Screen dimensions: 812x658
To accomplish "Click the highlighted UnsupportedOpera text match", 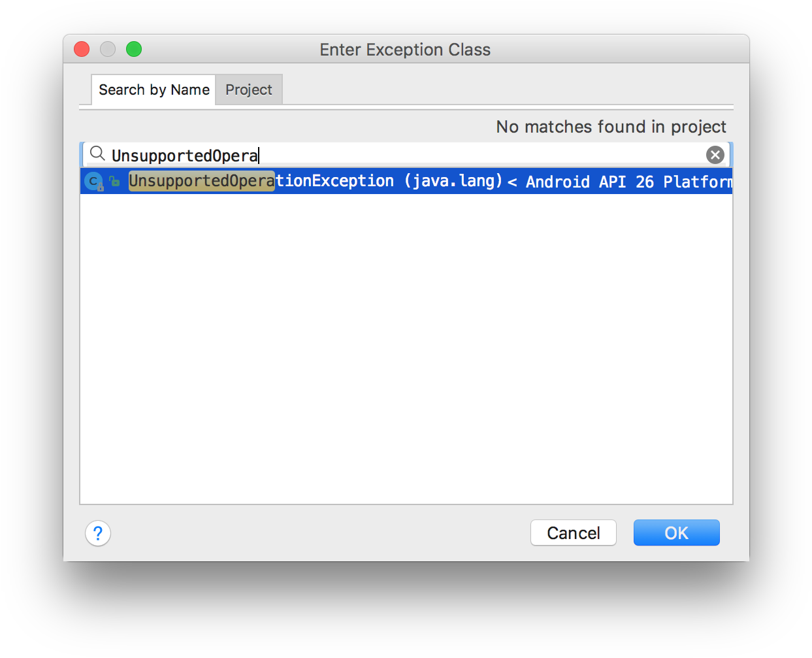I will click(201, 181).
